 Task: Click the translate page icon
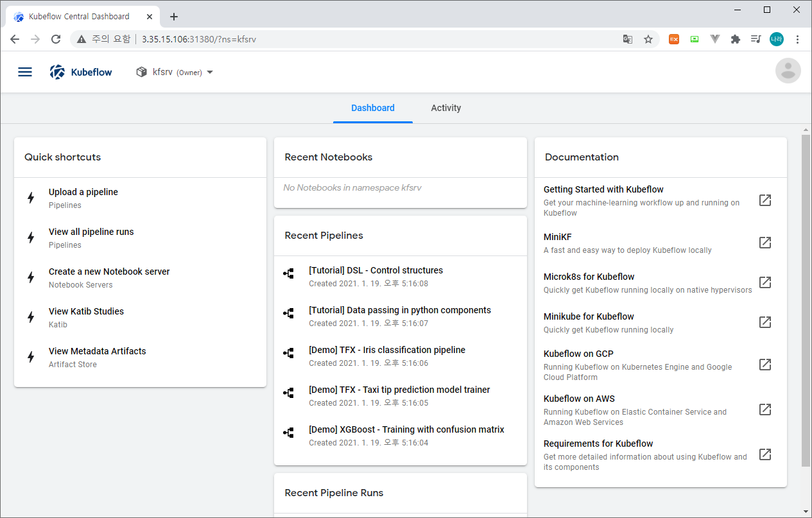[x=628, y=39]
